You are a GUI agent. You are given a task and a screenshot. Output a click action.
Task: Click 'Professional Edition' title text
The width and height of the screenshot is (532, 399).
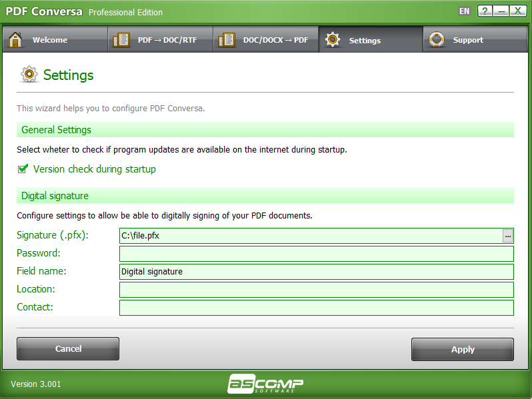(x=125, y=13)
